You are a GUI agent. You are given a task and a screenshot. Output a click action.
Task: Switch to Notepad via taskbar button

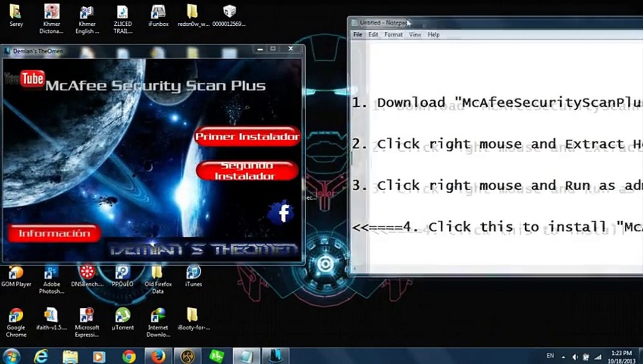pos(246,356)
